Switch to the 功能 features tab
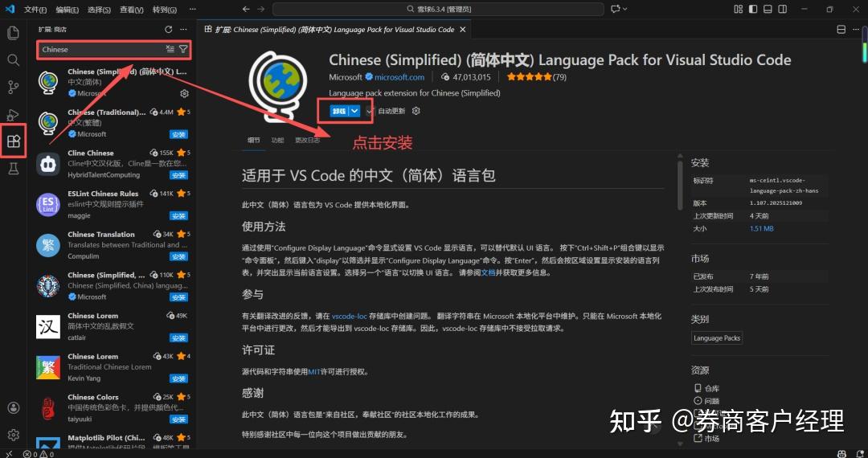This screenshot has width=868, height=458. click(277, 140)
